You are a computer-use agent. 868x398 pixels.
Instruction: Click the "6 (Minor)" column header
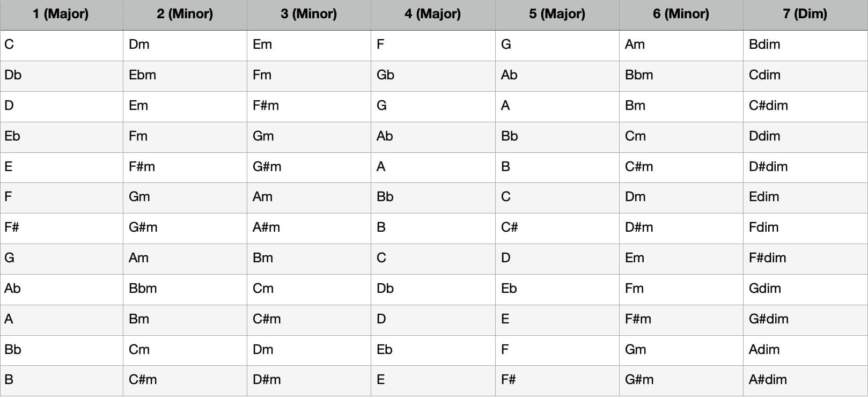coord(680,14)
